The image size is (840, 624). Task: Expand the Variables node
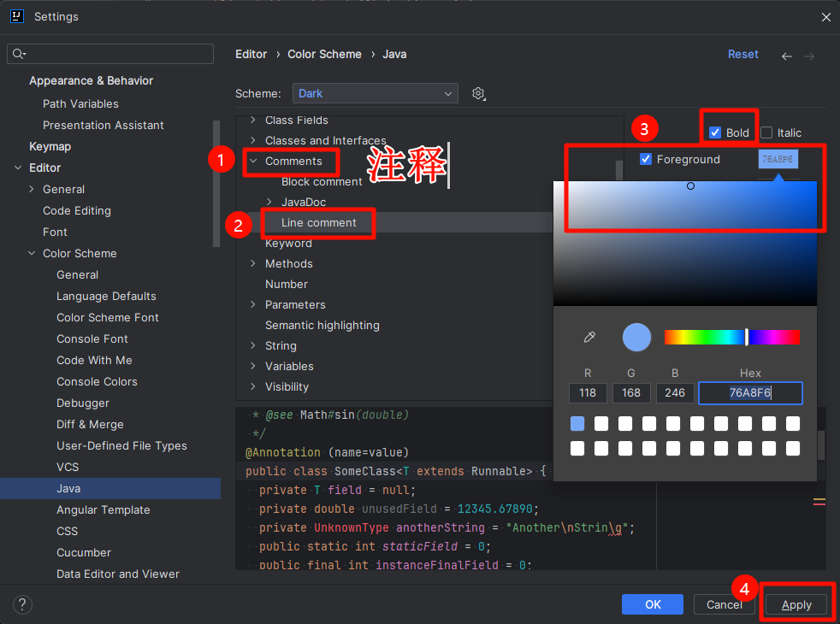click(x=253, y=366)
